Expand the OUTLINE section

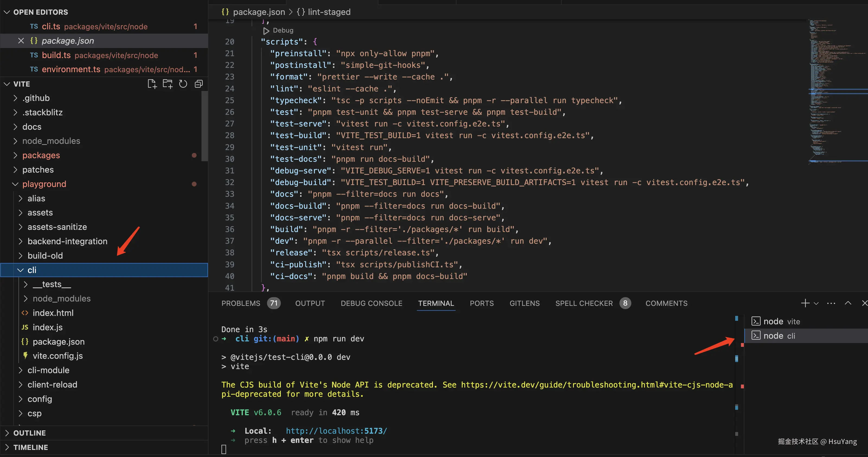tap(29, 433)
